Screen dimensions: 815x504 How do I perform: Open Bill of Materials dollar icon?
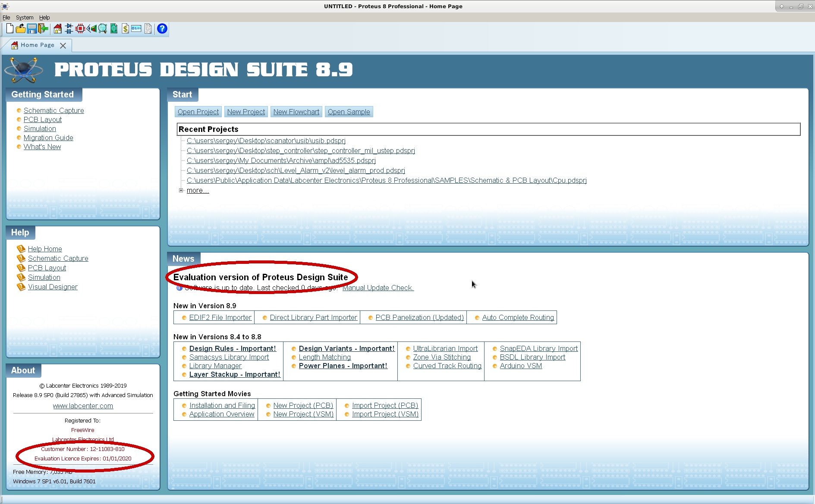click(x=125, y=28)
